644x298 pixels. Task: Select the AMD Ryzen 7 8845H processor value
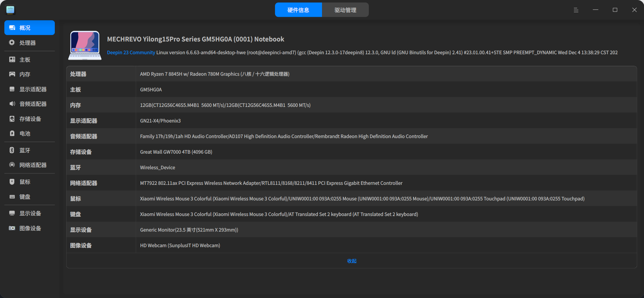click(x=215, y=74)
